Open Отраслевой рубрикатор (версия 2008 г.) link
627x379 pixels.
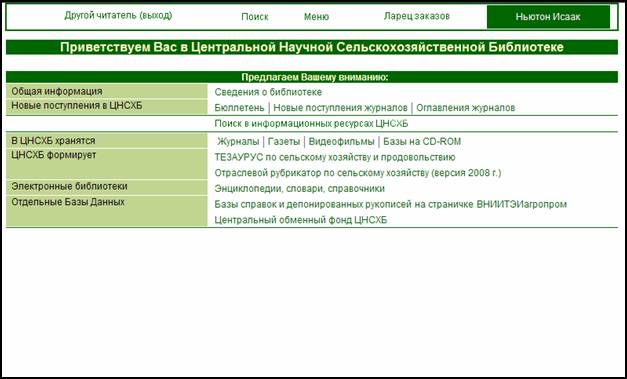point(358,173)
